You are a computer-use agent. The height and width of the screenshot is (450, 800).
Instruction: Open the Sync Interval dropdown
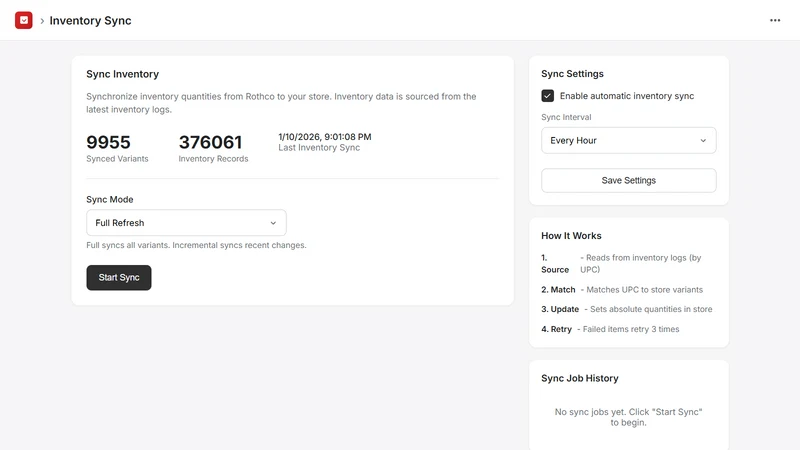(629, 140)
